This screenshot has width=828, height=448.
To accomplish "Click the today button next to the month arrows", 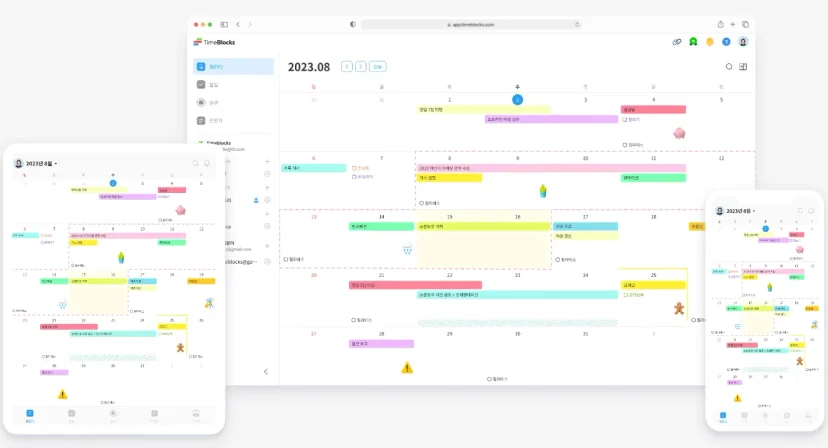I will click(x=378, y=67).
